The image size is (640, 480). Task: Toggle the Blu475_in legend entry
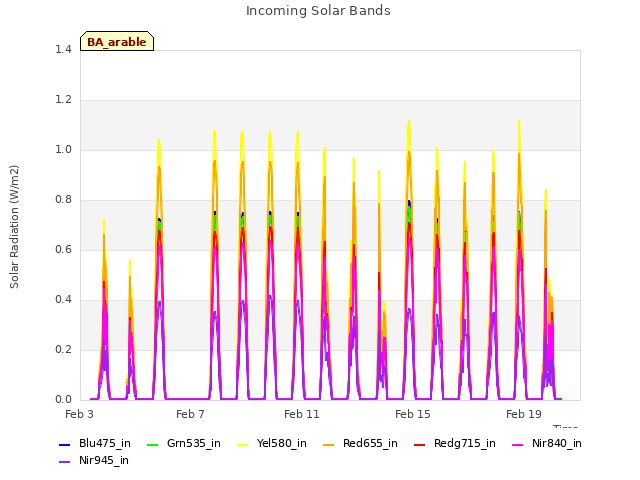[95, 444]
